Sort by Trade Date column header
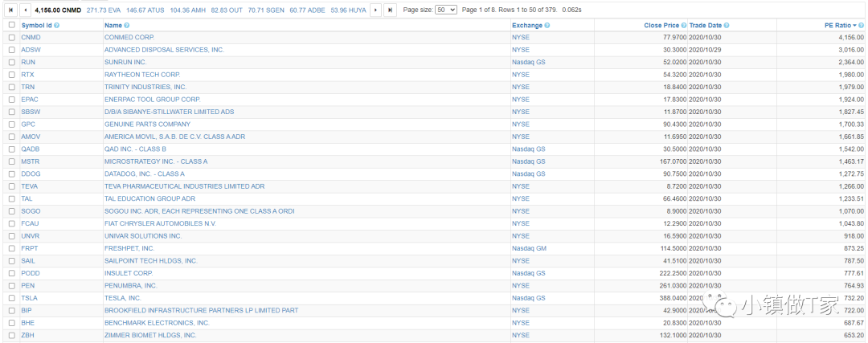The width and height of the screenshot is (868, 343). 706,26
